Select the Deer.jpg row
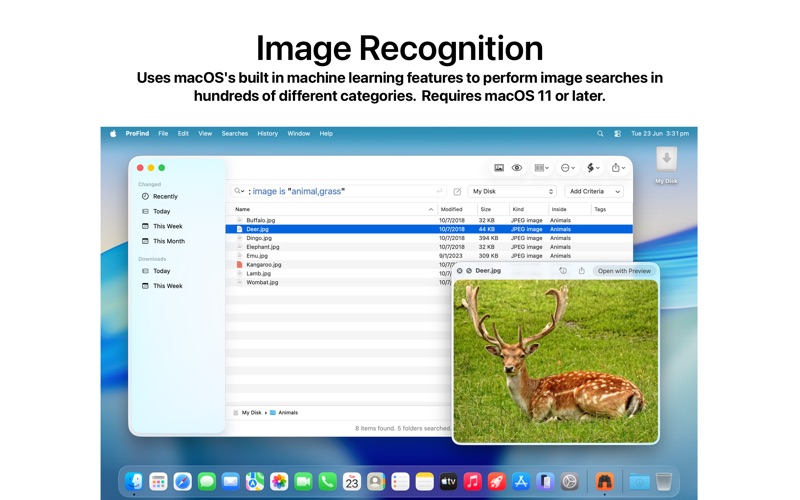 tap(429, 229)
